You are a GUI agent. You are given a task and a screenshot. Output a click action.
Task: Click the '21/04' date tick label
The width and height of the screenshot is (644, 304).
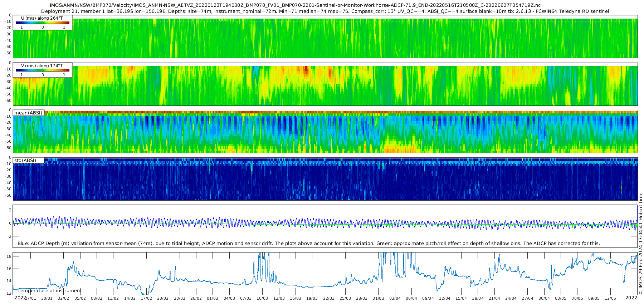point(494,299)
